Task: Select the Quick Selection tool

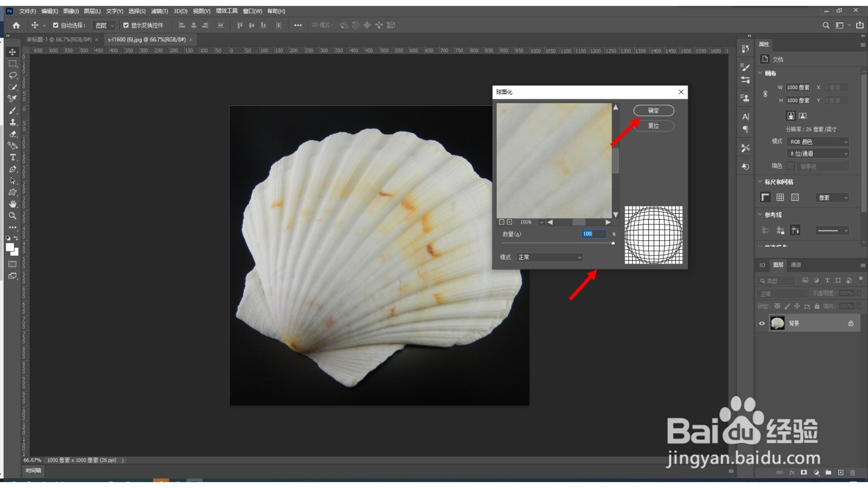Action: (12, 87)
